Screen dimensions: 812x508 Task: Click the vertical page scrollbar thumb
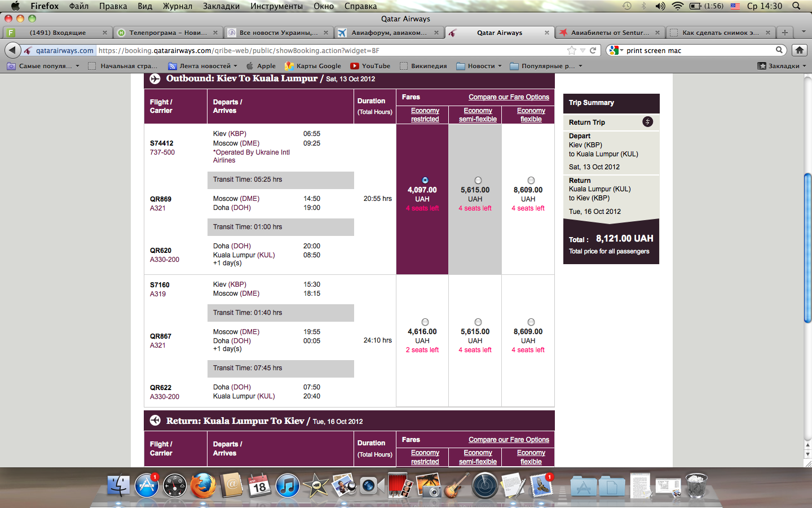pos(807,248)
